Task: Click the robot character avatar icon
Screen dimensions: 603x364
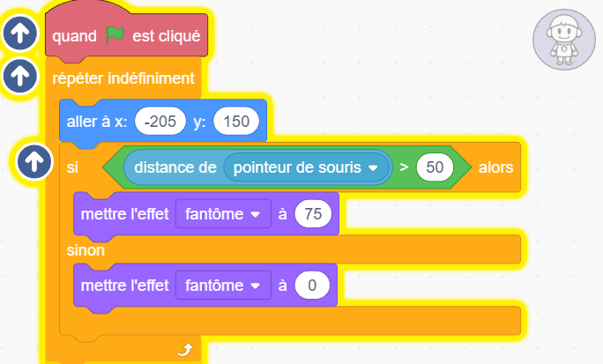Action: tap(564, 40)
